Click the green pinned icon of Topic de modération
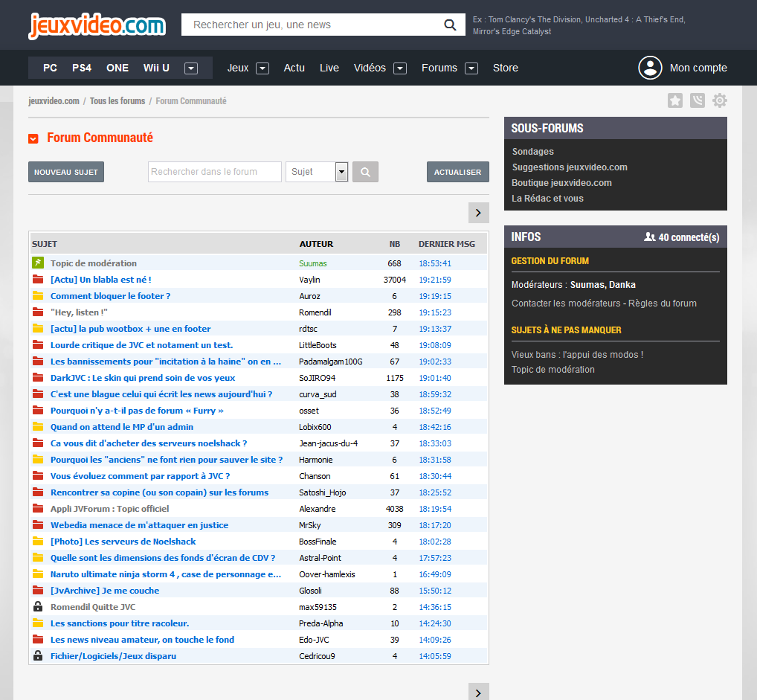Viewport: 757px width, 700px height. [x=38, y=263]
